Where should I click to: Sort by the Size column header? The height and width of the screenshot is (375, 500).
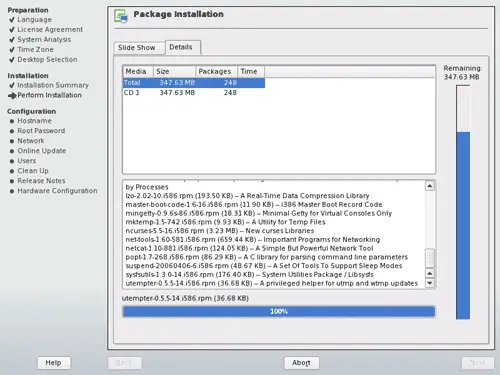pos(174,71)
